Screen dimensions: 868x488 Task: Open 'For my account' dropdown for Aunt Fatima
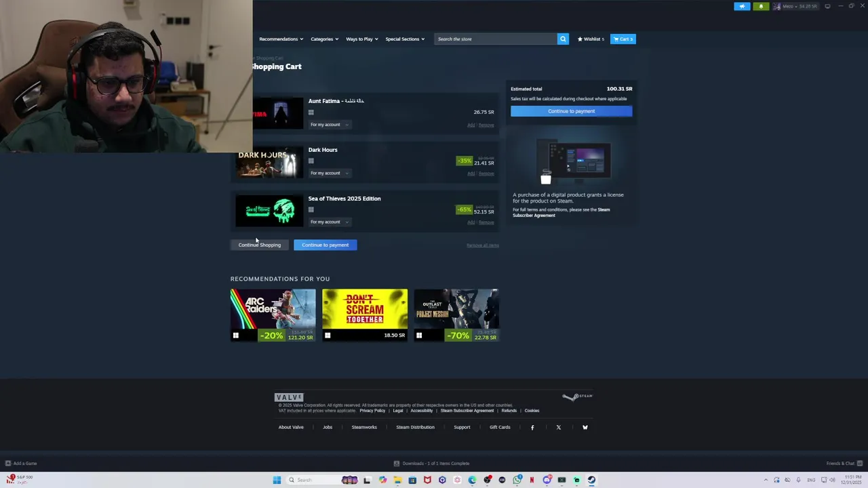[x=329, y=125]
